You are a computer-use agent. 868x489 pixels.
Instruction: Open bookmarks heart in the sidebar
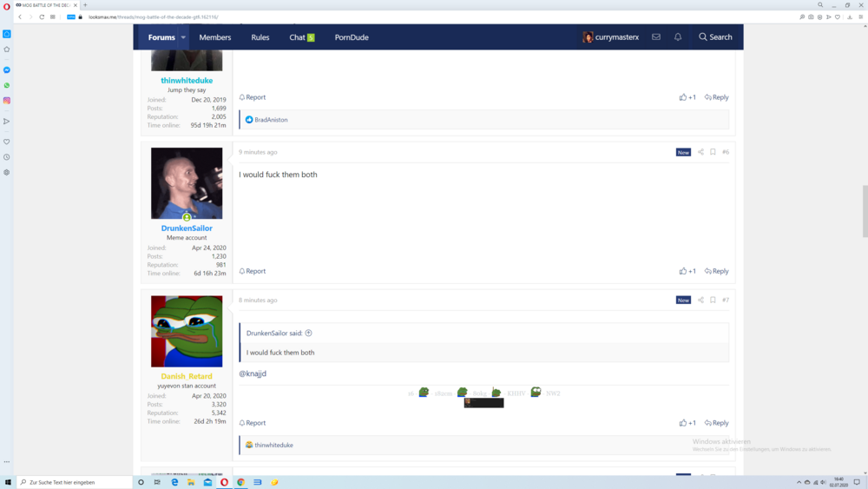point(7,142)
